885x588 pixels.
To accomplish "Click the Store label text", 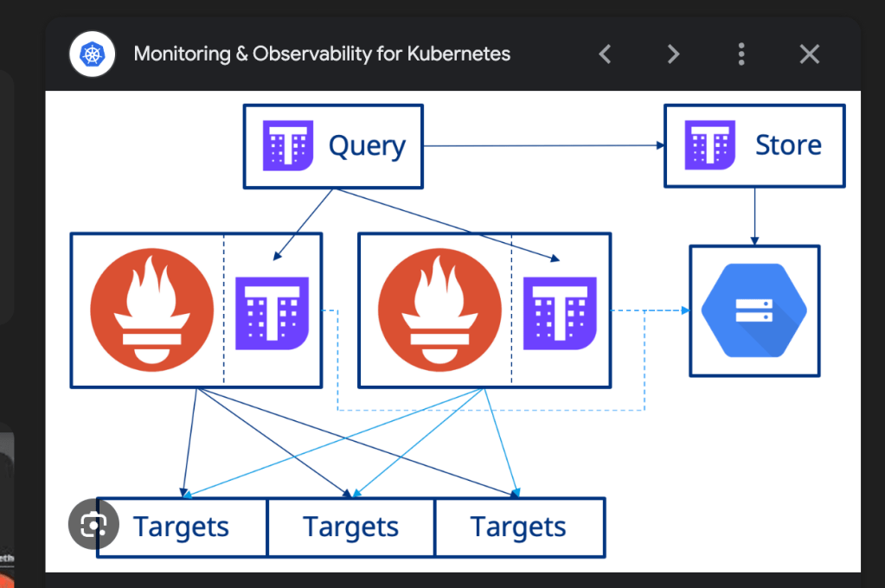I will (788, 145).
